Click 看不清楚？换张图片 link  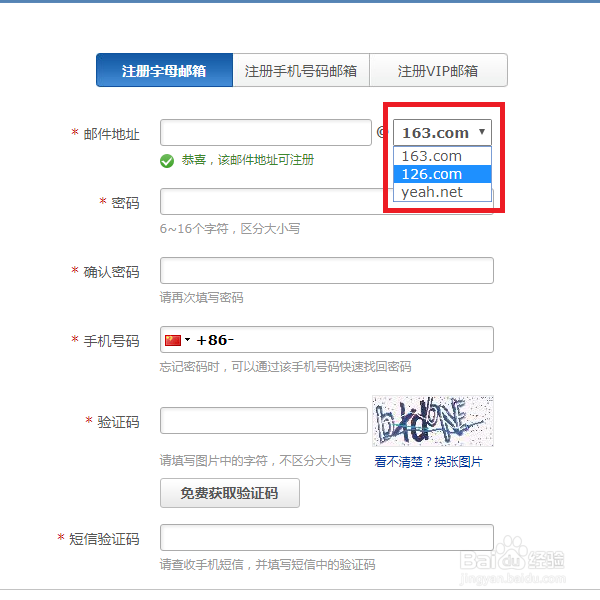pyautogui.click(x=428, y=462)
